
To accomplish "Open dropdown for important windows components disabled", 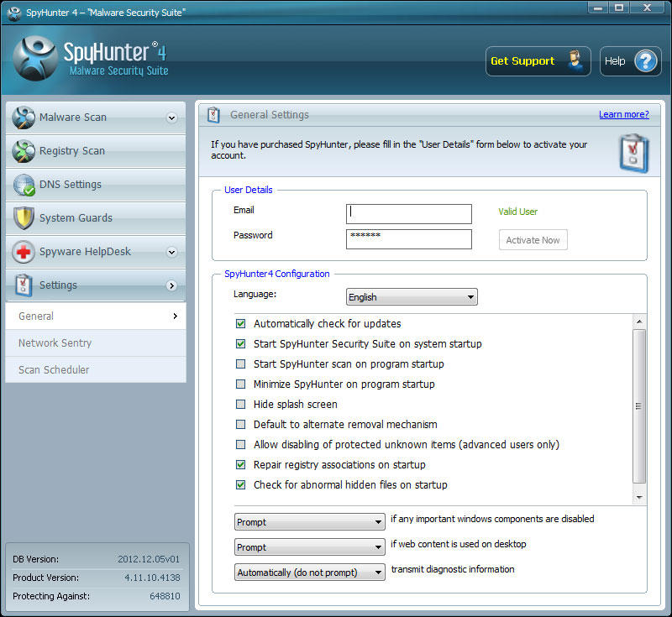I will (x=309, y=522).
